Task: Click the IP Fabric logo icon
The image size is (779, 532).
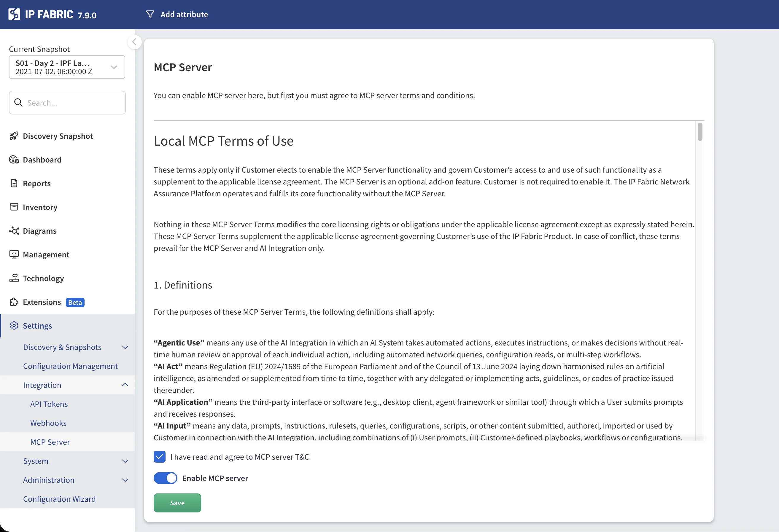Action: pyautogui.click(x=14, y=15)
